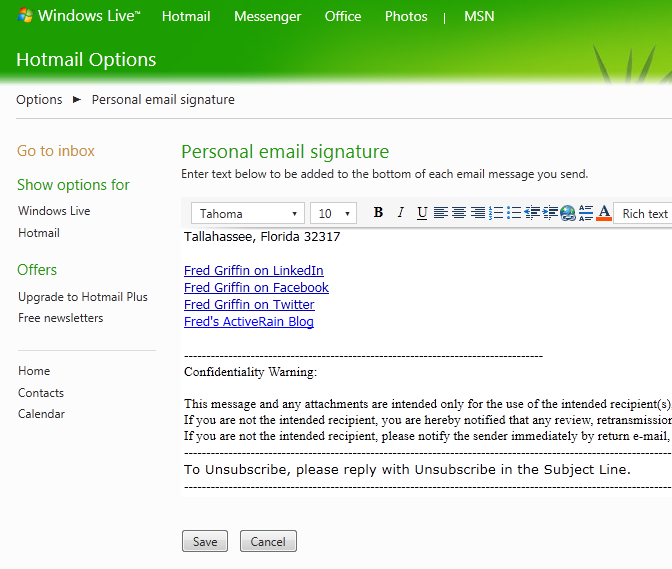672x569 pixels.
Task: Open the font color picker
Action: click(604, 213)
